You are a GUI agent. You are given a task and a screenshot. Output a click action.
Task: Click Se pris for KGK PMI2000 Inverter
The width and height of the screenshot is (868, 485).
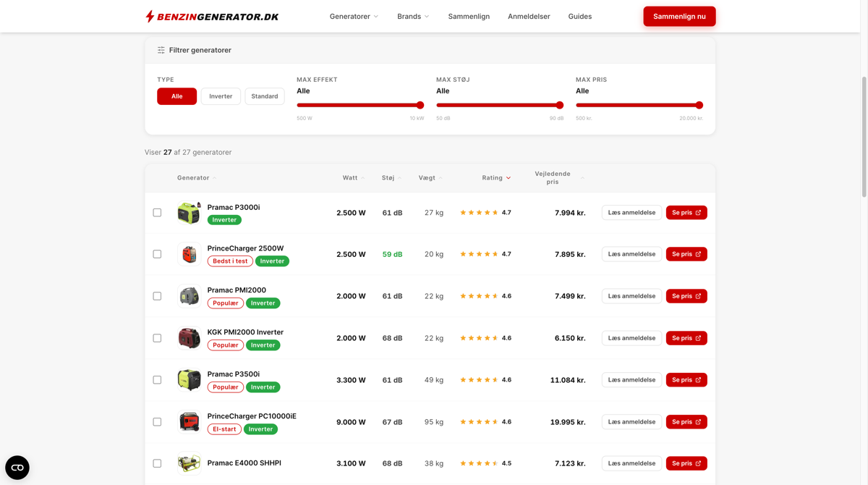tap(686, 338)
